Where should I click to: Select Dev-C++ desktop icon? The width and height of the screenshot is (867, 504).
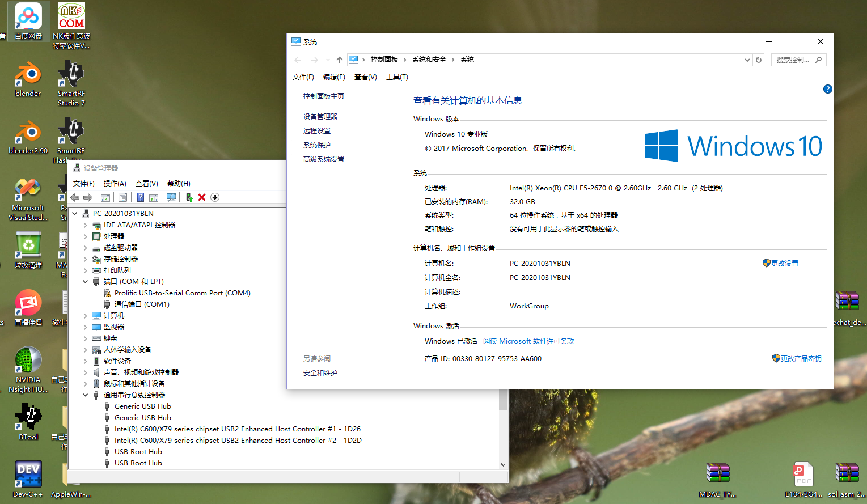pyautogui.click(x=28, y=480)
